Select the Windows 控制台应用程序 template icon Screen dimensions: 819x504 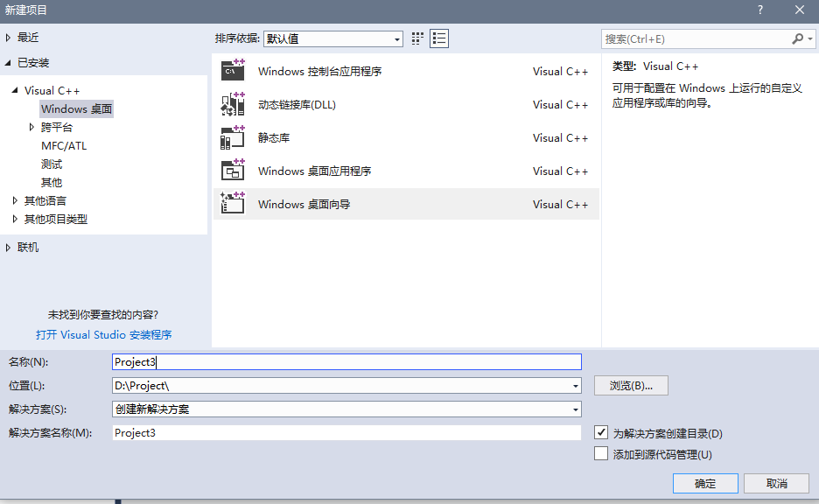click(x=234, y=70)
